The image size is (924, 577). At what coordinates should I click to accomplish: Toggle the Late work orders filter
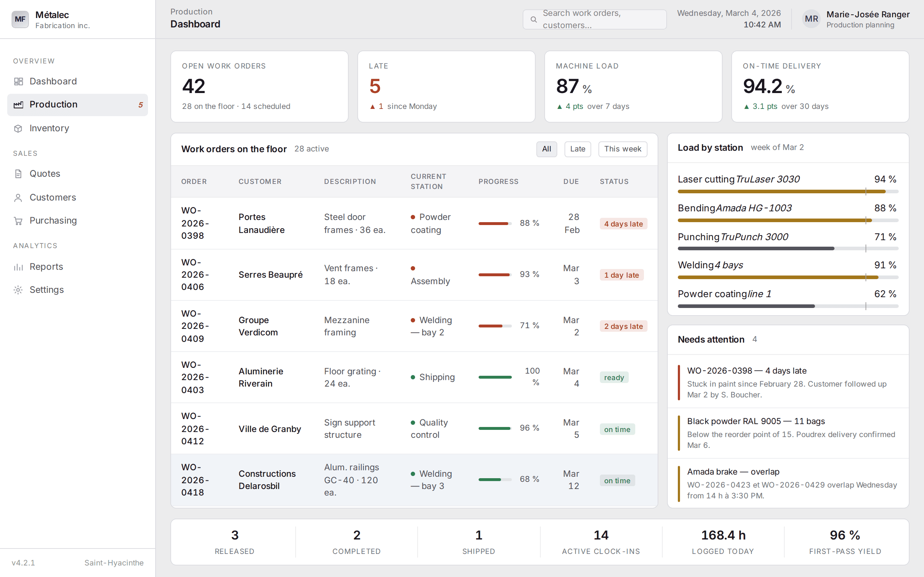click(x=577, y=149)
